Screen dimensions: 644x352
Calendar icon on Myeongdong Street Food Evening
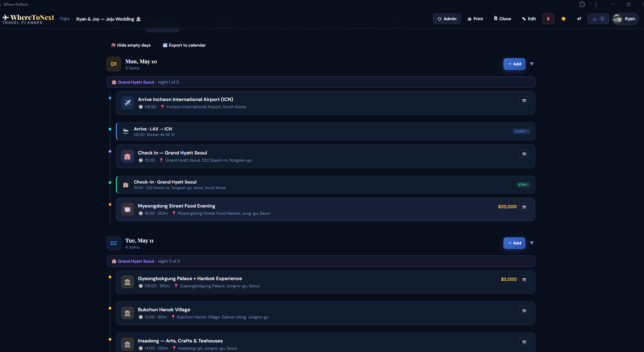524,207
